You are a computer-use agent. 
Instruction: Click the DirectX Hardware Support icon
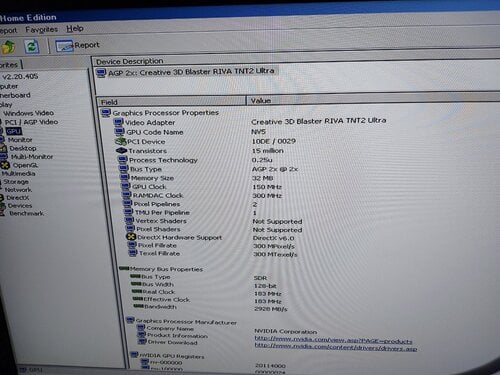131,237
